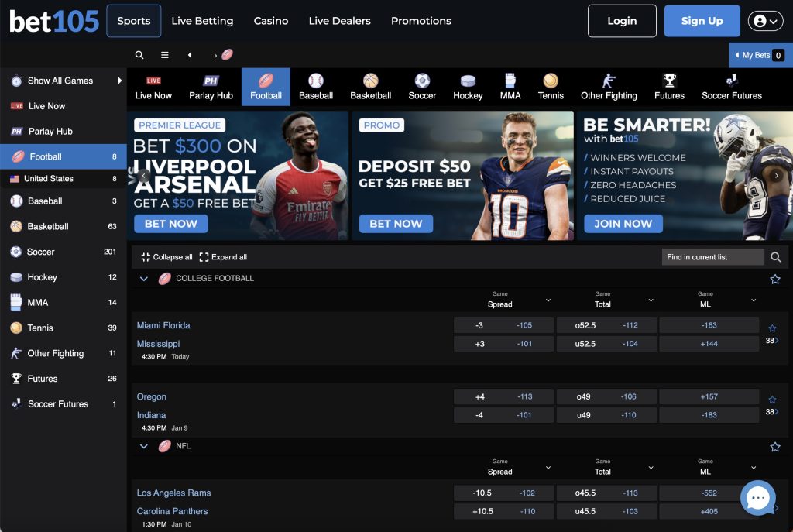
Task: Open MMA glove icon in sports bar
Action: point(510,81)
